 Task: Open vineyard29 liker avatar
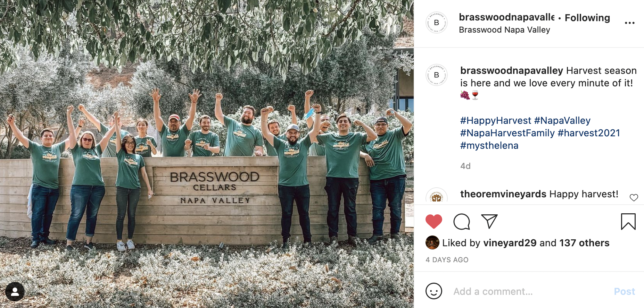(432, 243)
